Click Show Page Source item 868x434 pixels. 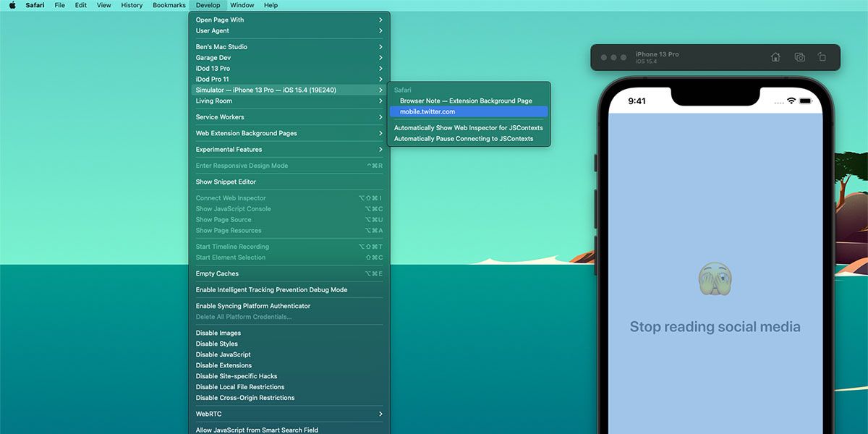[289, 219]
